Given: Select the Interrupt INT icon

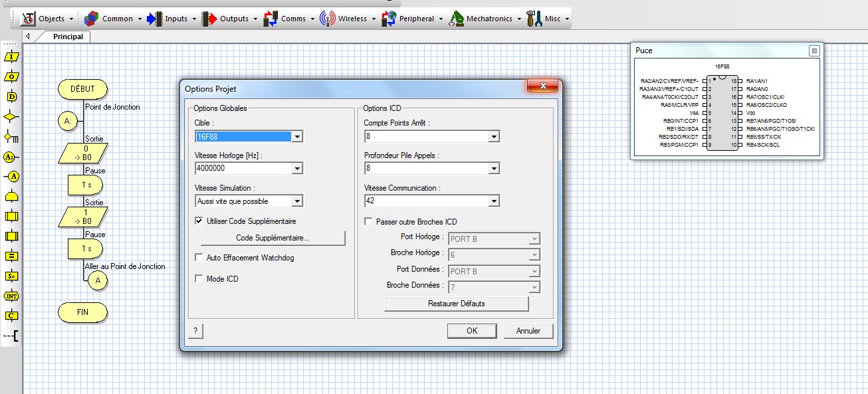Looking at the screenshot, I should [x=12, y=296].
